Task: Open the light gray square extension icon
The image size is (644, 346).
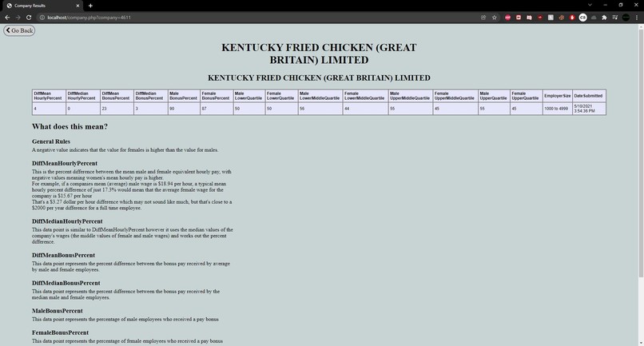Action: click(551, 18)
